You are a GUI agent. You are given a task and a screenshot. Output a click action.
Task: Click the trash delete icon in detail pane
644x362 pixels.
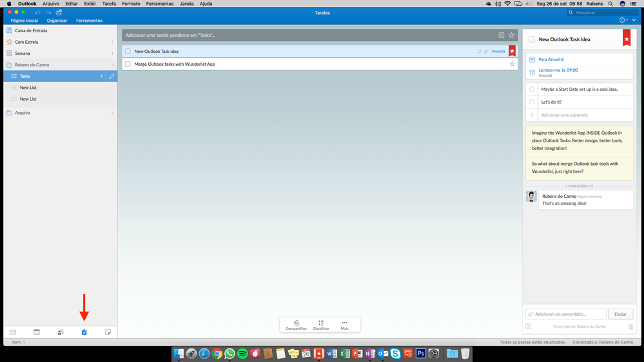point(631,327)
